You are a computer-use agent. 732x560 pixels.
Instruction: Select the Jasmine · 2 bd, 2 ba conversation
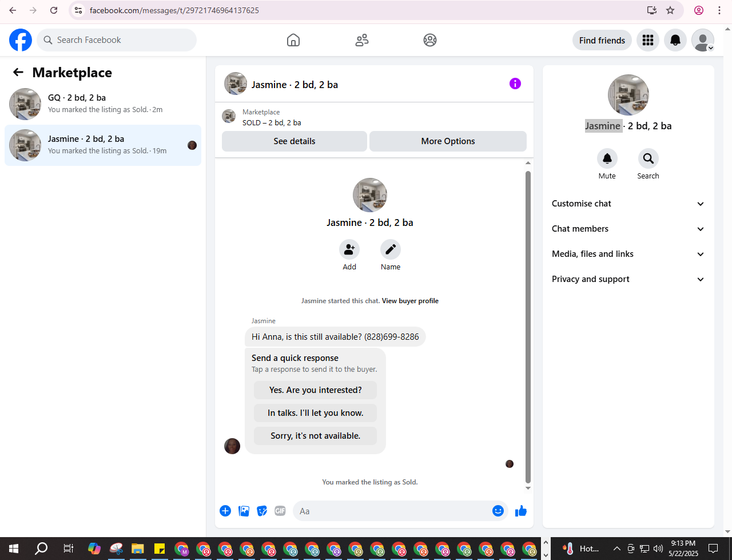pos(103,145)
